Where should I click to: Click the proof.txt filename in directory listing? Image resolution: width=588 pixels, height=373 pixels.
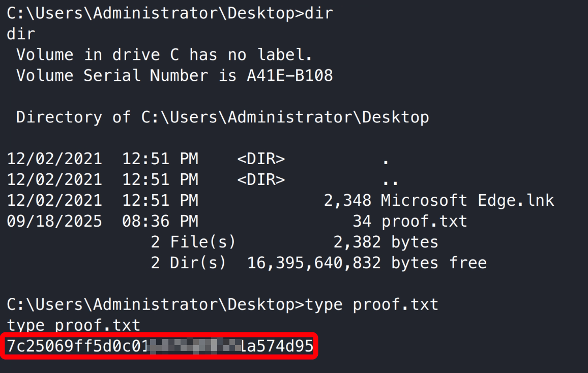[424, 222]
